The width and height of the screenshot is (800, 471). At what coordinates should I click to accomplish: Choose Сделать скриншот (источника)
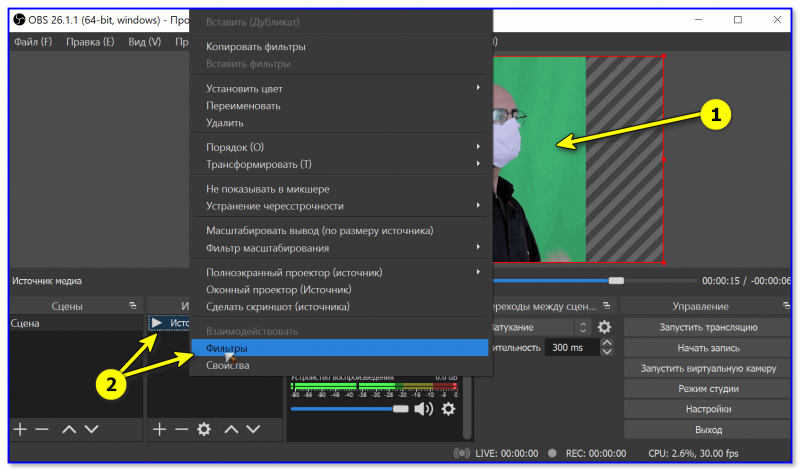340,307
